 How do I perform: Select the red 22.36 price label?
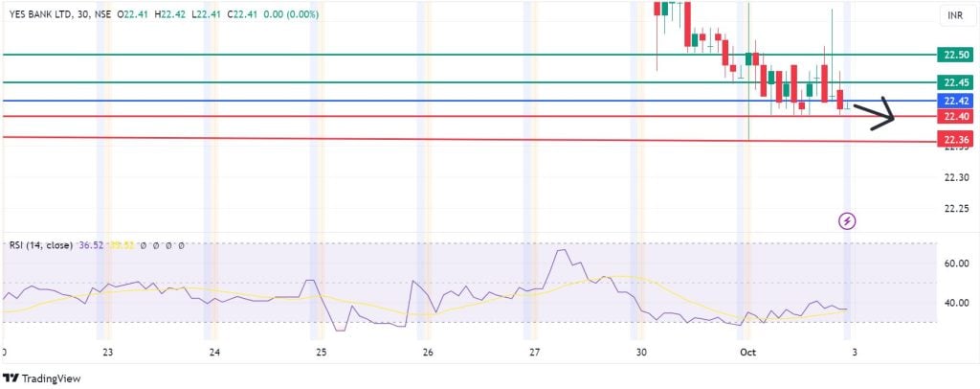click(x=956, y=140)
